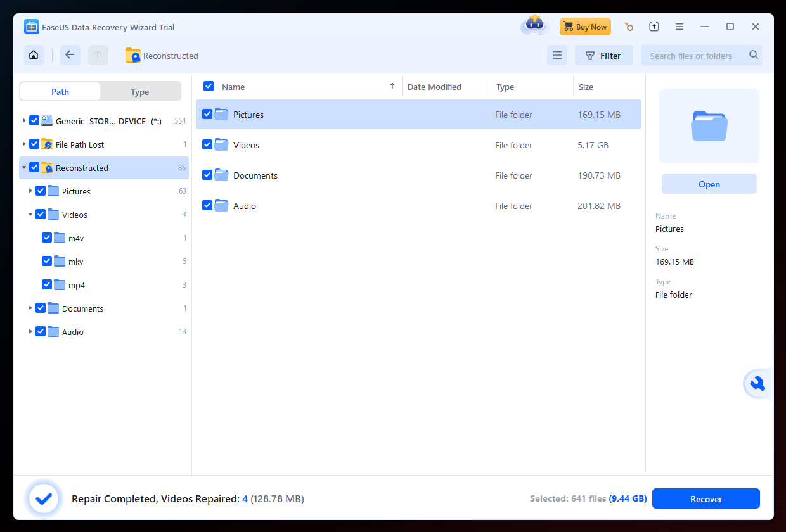
Task: Click the Recover button
Action: coord(706,498)
